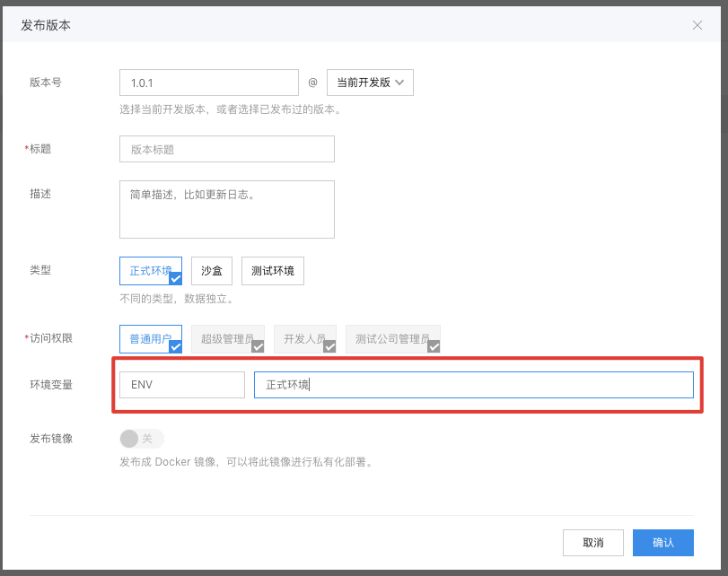
Task: Focus the 描述 description text area
Action: click(226, 209)
